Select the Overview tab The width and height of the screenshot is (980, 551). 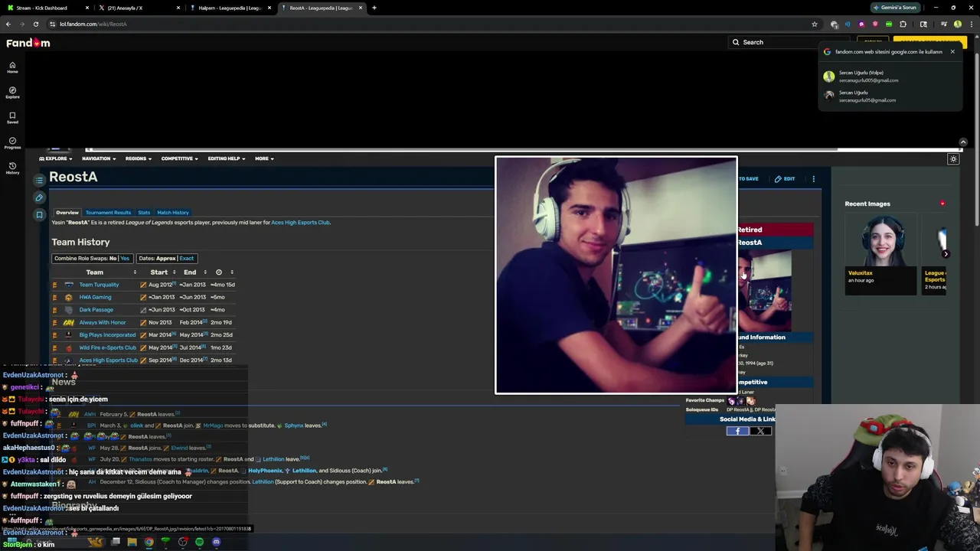point(67,212)
